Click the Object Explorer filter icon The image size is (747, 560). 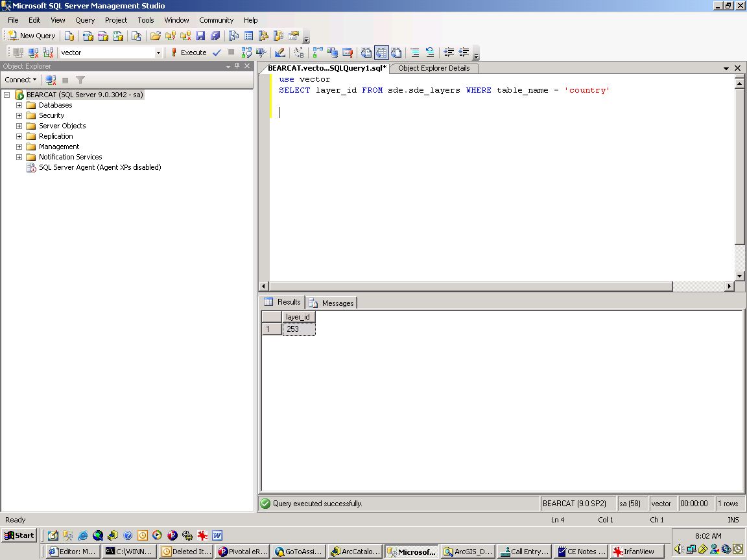pos(80,79)
